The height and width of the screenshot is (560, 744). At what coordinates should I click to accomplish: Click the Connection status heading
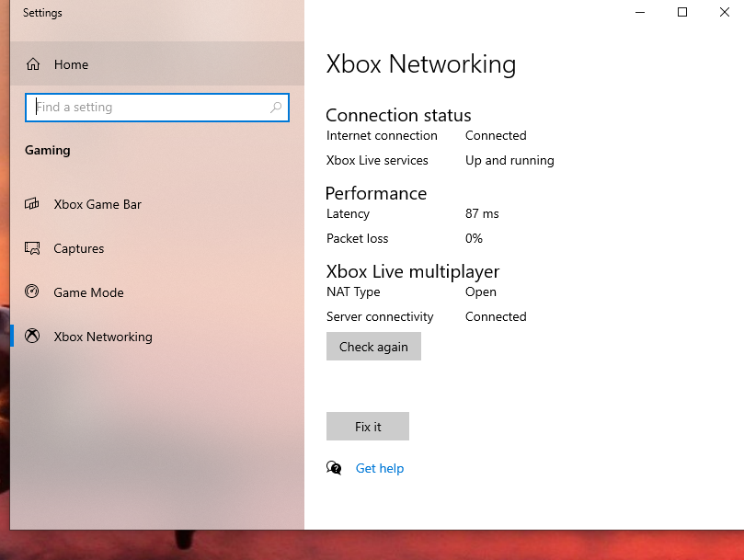point(398,115)
